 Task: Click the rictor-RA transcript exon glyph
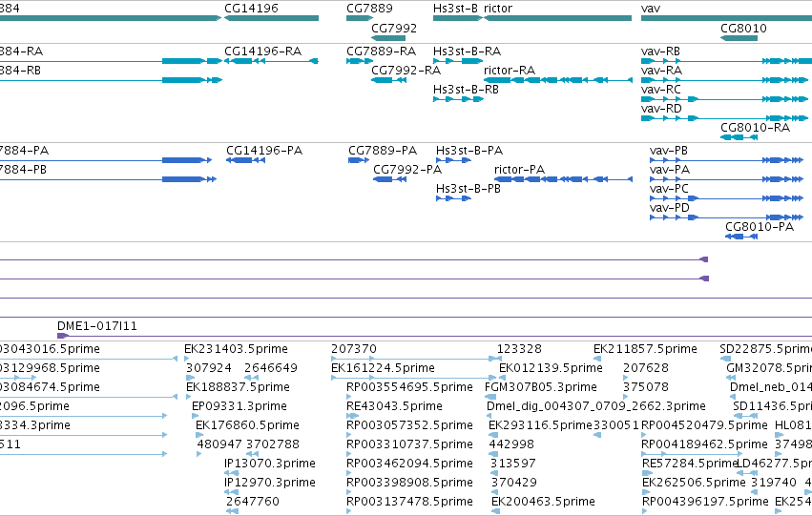(x=558, y=80)
